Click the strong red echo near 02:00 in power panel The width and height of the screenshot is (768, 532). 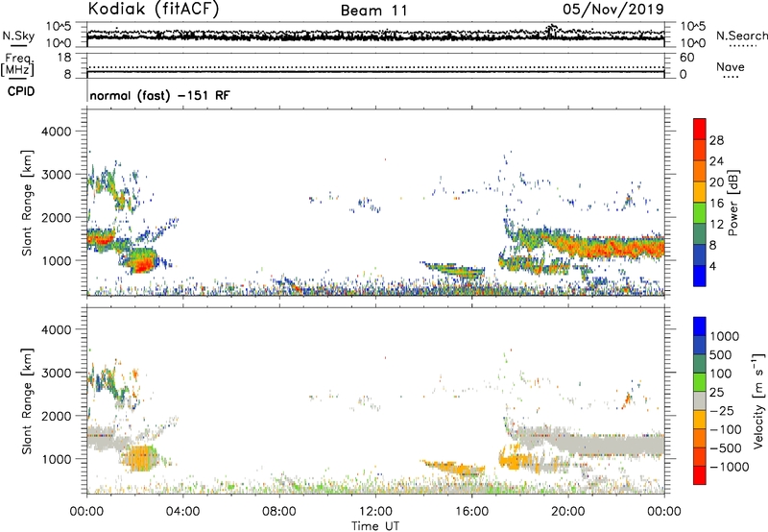click(x=143, y=266)
